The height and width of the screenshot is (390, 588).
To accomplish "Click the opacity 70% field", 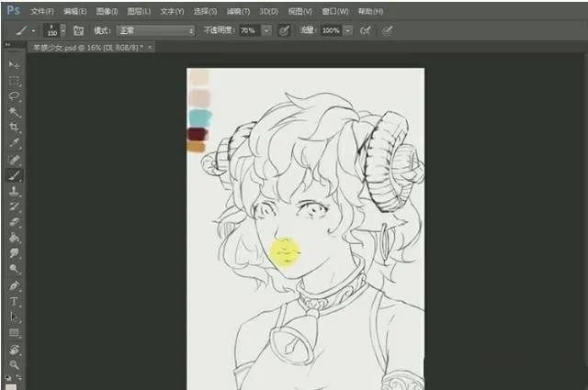I will pyautogui.click(x=250, y=30).
